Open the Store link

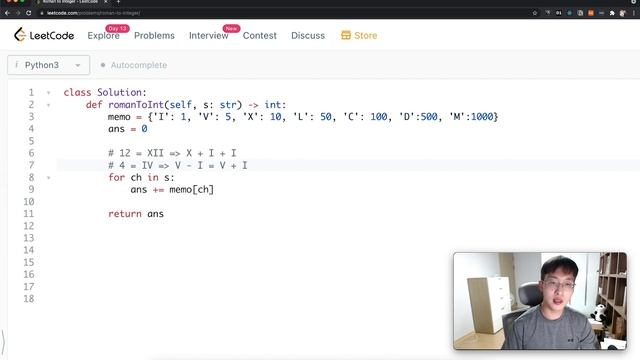359,36
